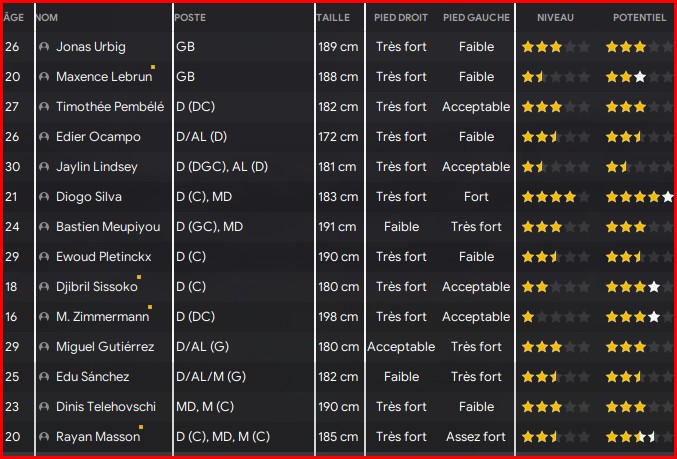Click the orange marker next to M. Zimmermann
677x459 pixels.
click(150, 306)
